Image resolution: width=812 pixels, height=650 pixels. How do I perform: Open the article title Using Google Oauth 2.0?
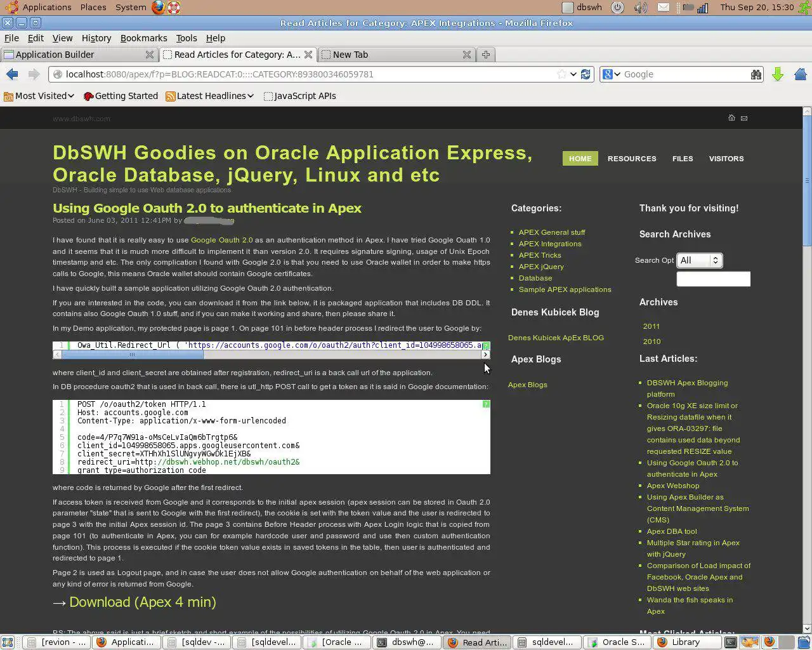point(207,208)
